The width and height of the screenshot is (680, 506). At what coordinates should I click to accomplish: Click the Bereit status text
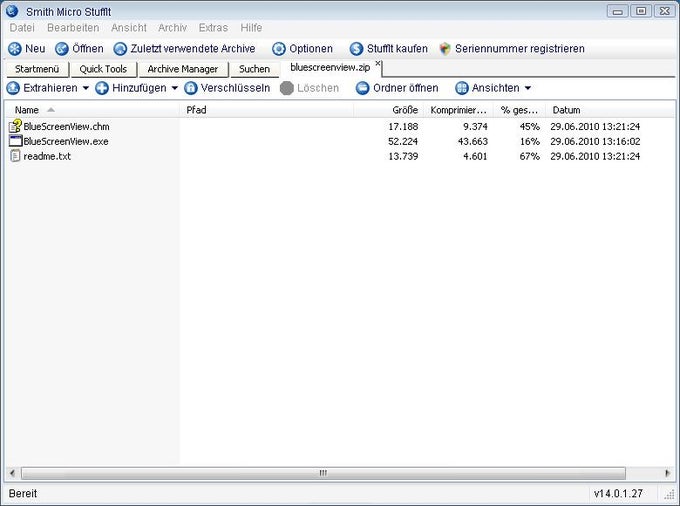[23, 493]
